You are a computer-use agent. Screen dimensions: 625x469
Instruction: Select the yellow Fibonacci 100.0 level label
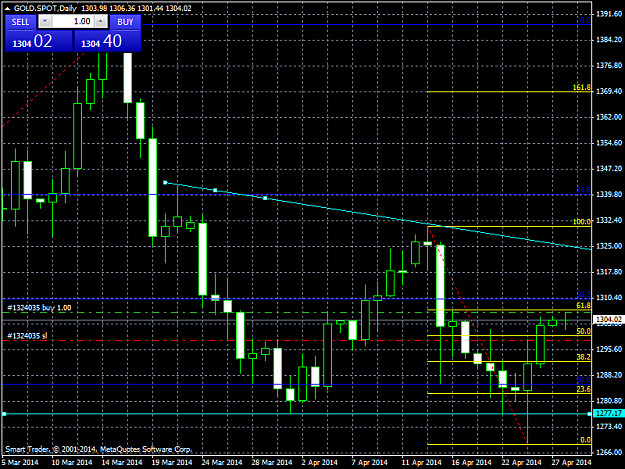click(x=582, y=222)
